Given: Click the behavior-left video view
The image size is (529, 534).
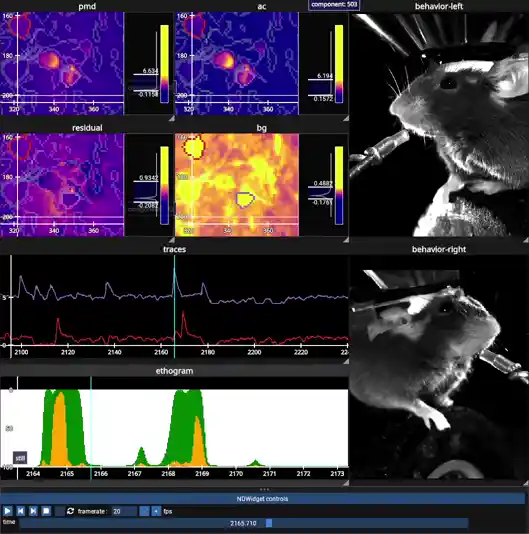Looking at the screenshot, I should [439, 125].
